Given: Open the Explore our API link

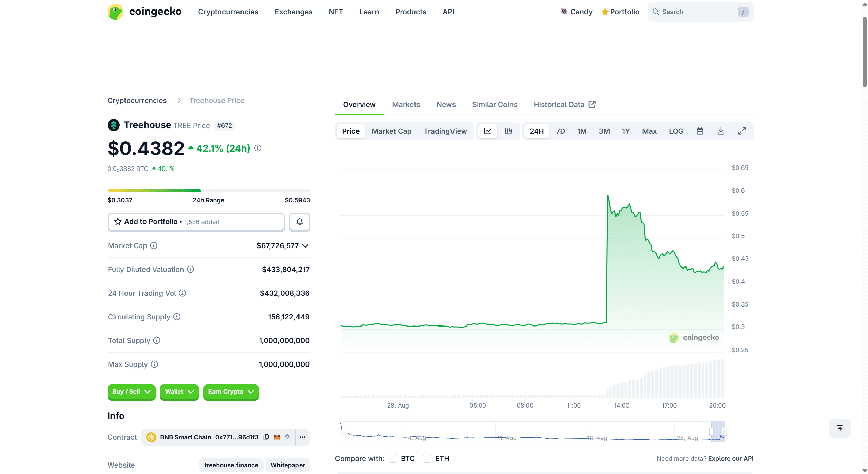Looking at the screenshot, I should point(730,458).
